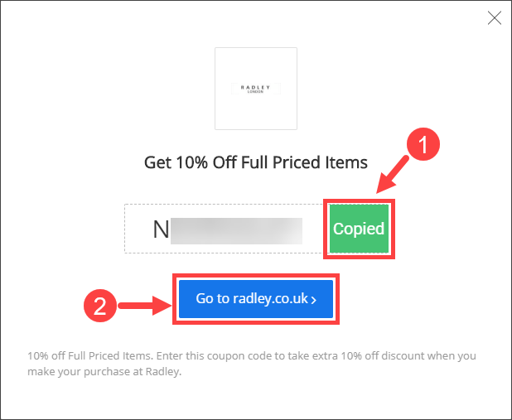This screenshot has height=420, width=512.
Task: Click the RADLEY wordmark inside the logo box
Action: click(255, 87)
